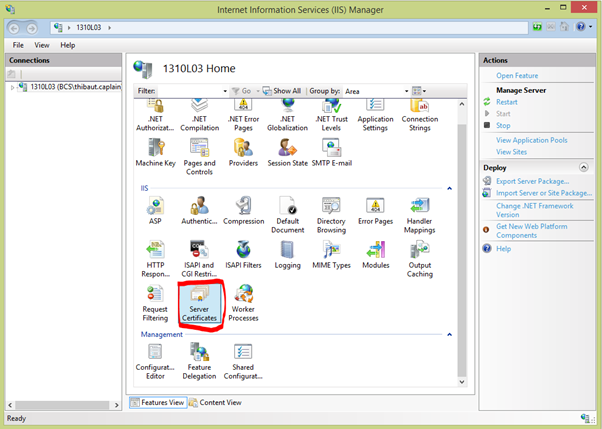Open the Output Caching feature
Viewport: 602px width, 429px height.
pos(420,259)
